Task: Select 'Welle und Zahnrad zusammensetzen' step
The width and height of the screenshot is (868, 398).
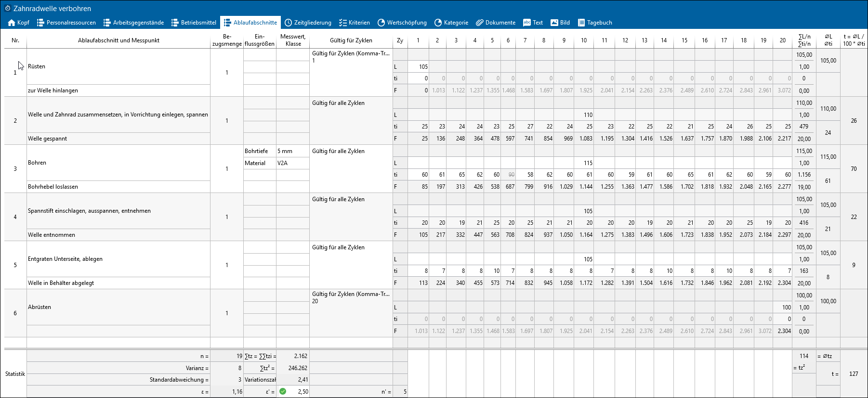Action: pyautogui.click(x=118, y=115)
